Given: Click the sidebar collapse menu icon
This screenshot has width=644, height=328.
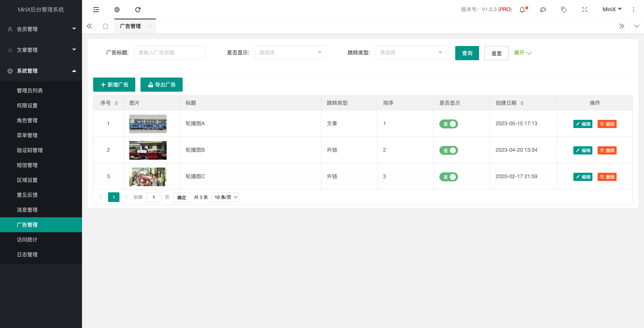Looking at the screenshot, I should tap(96, 10).
